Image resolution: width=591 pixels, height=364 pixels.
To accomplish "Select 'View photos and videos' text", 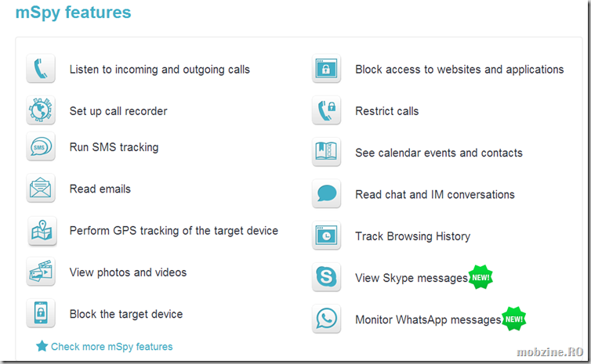I will tap(128, 272).
